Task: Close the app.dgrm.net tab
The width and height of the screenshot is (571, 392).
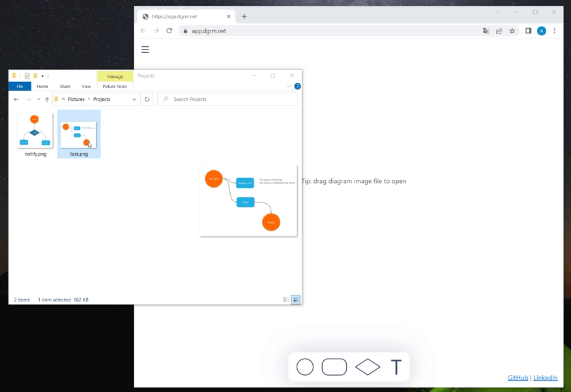Action: point(229,16)
